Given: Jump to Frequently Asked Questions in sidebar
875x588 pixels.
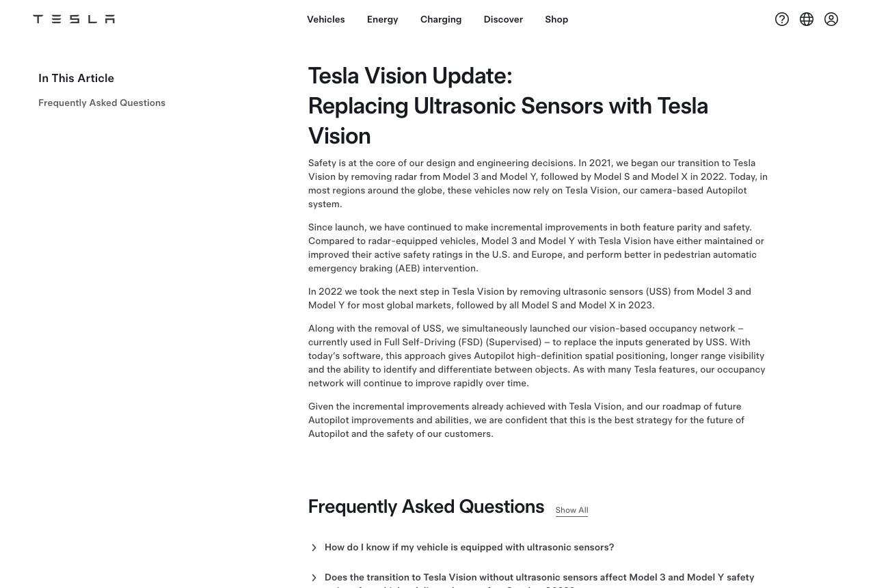Looking at the screenshot, I should pyautogui.click(x=102, y=103).
